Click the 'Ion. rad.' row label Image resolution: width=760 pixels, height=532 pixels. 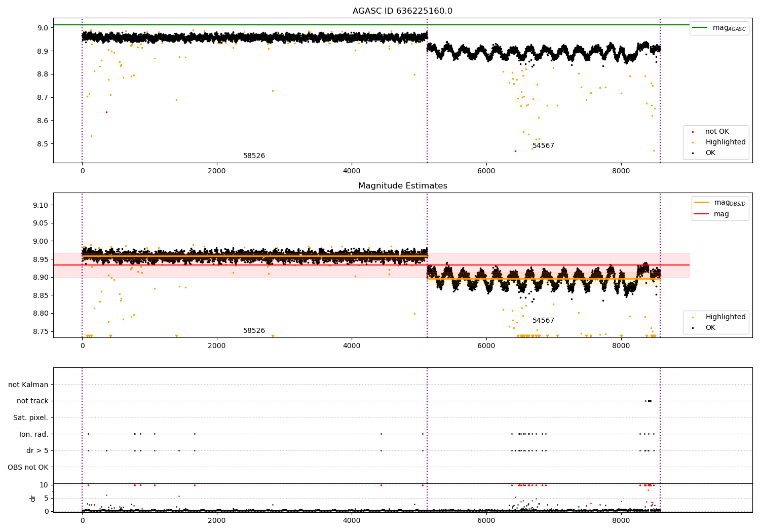click(x=34, y=434)
